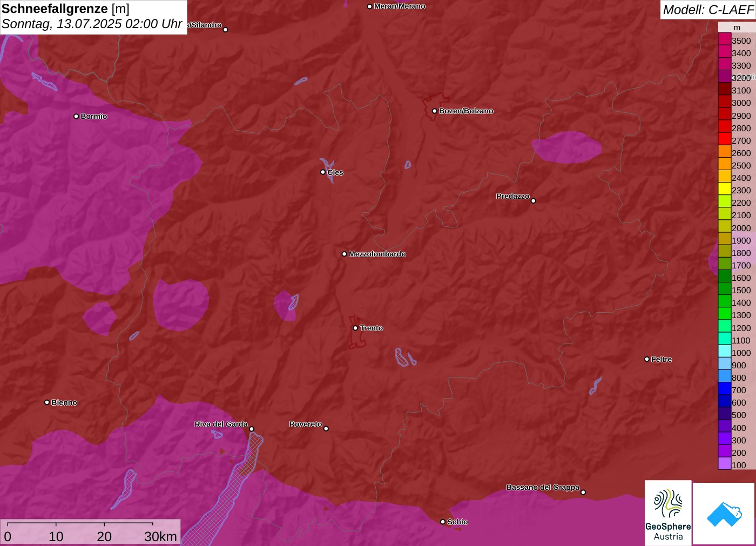Image resolution: width=756 pixels, height=546 pixels.
Task: Click the 3500 m legend color swatch
Action: coord(725,39)
